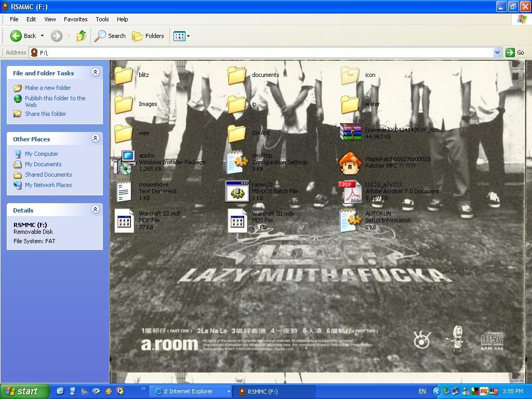Select the savefile RAR archive icon

point(351,132)
